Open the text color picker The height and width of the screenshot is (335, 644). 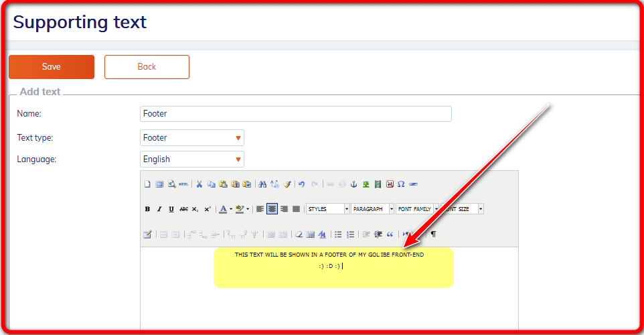(223, 209)
